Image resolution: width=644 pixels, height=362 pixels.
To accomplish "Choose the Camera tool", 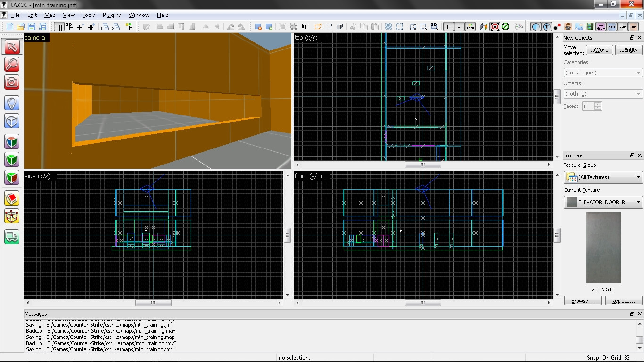I will click(x=12, y=82).
